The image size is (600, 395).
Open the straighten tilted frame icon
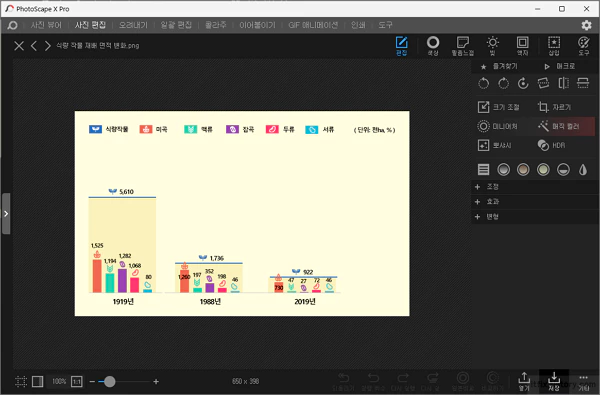coord(543,83)
